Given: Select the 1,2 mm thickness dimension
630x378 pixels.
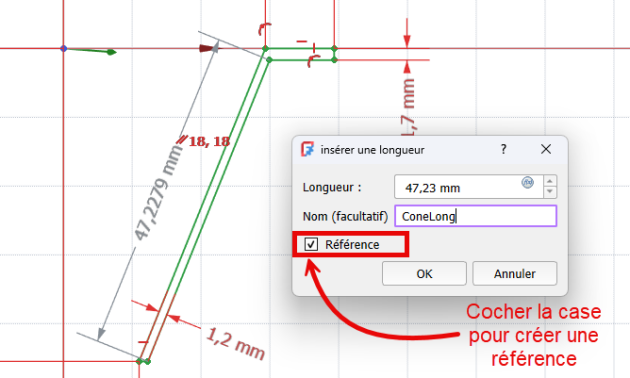Looking at the screenshot, I should click(235, 343).
